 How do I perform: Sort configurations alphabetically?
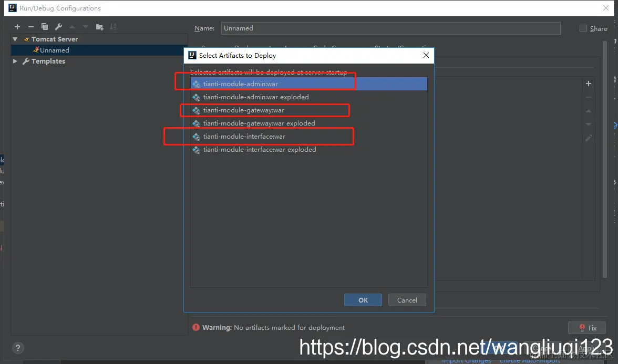tap(113, 27)
